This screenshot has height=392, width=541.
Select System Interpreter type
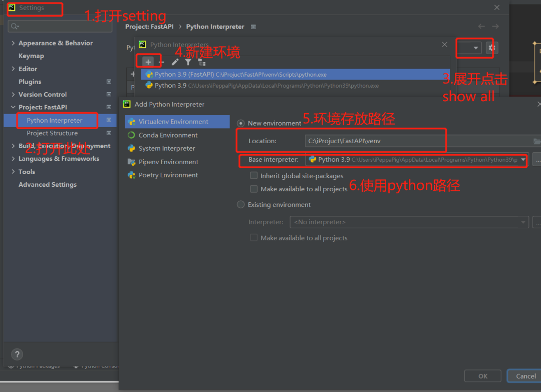click(177, 149)
